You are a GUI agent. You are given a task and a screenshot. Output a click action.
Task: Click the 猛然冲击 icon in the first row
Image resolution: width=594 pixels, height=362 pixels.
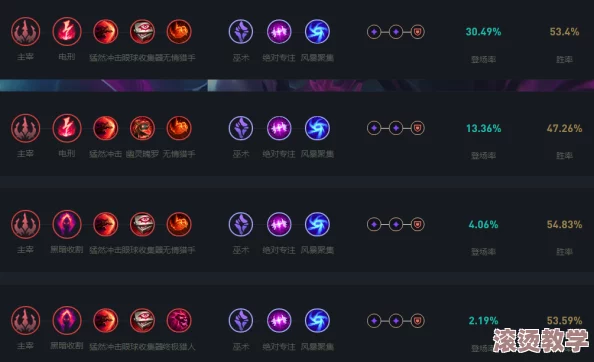tap(106, 32)
